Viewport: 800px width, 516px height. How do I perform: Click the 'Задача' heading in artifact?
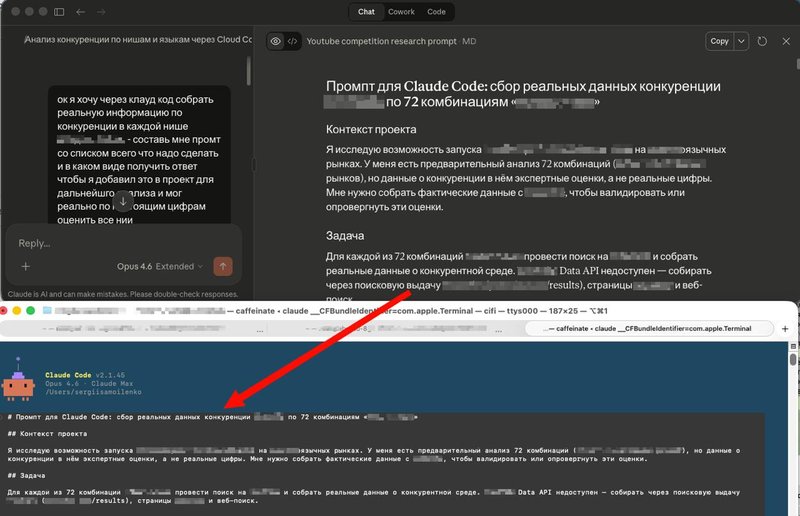coord(345,236)
